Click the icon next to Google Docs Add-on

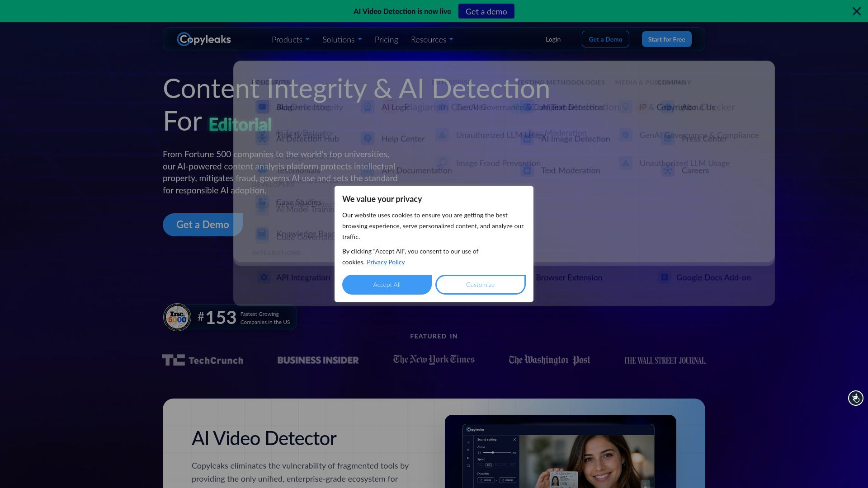(664, 277)
